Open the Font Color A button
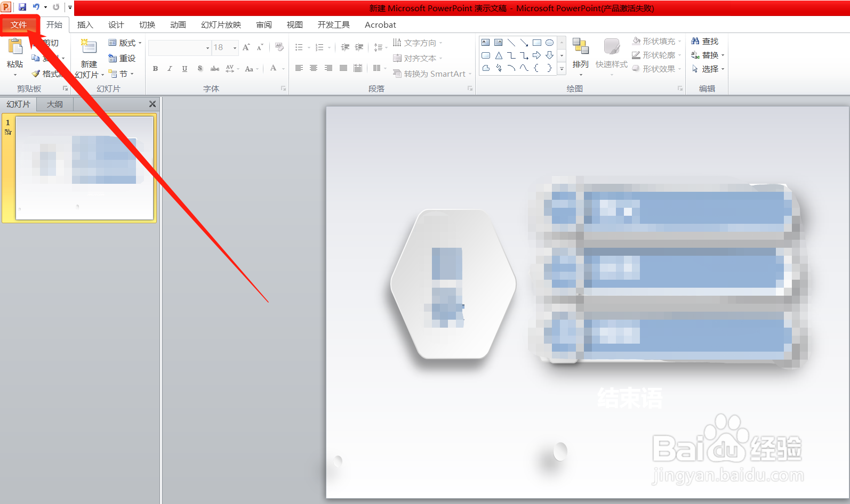 tap(274, 68)
